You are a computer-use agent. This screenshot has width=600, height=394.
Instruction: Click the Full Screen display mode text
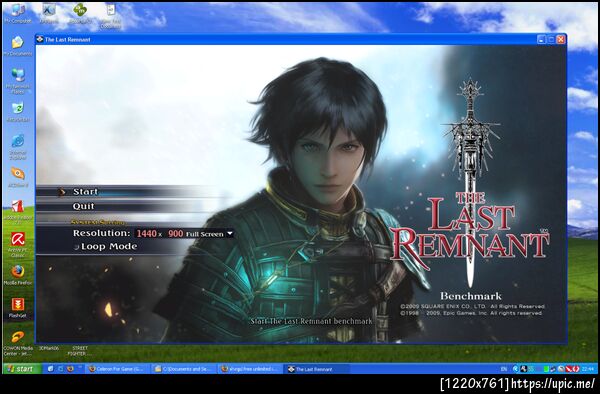click(x=204, y=234)
